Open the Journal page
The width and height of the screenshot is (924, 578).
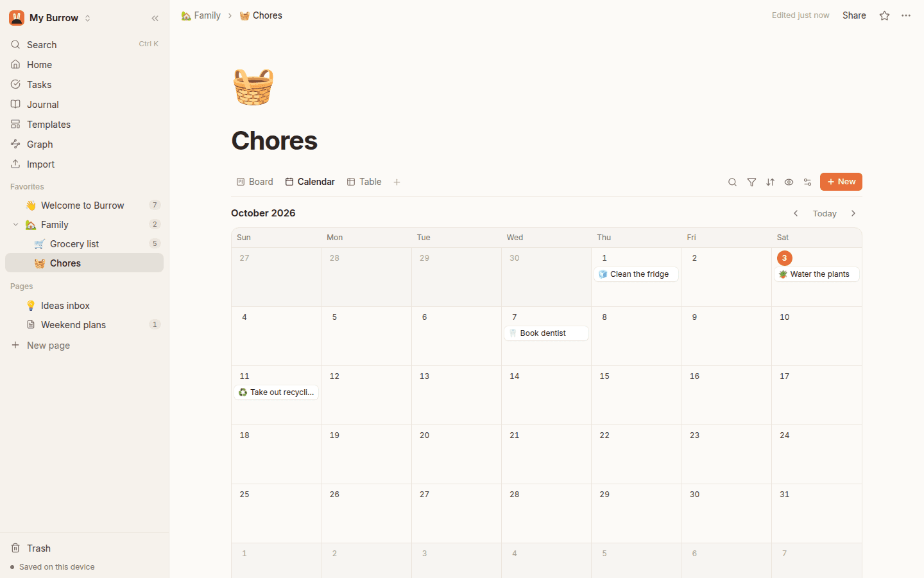(x=84, y=104)
